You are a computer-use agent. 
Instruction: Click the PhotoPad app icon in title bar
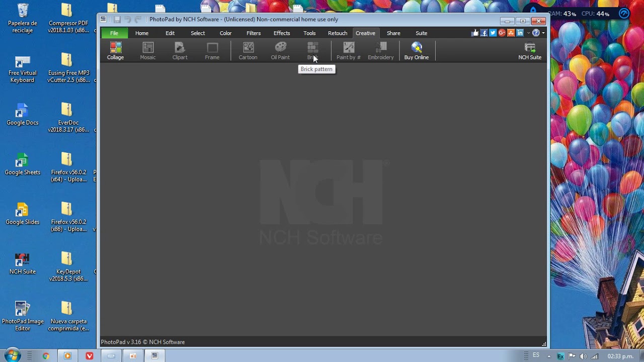click(104, 20)
